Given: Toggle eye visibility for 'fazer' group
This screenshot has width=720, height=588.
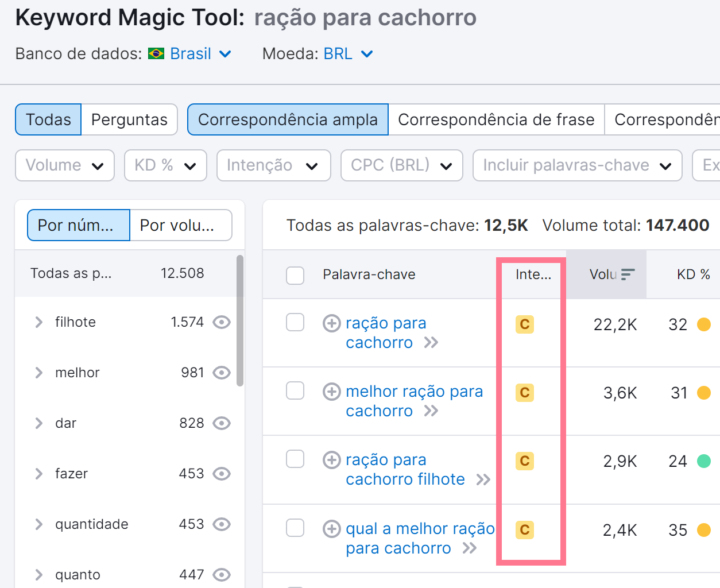Looking at the screenshot, I should tap(222, 474).
